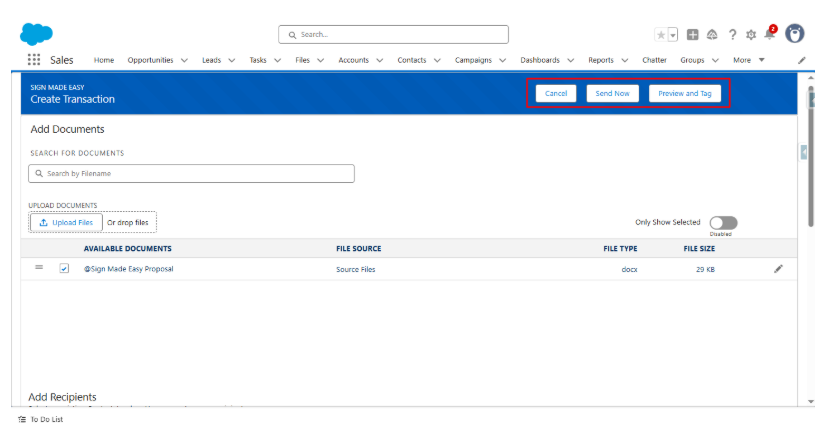Click the scroll up arrow of the page
The image size is (839, 438).
pos(811,78)
